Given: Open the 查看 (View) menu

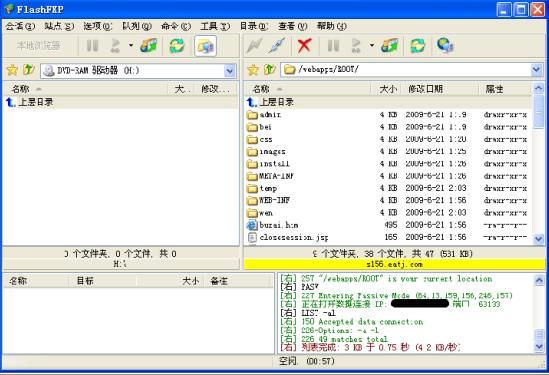Looking at the screenshot, I should click(x=293, y=26).
